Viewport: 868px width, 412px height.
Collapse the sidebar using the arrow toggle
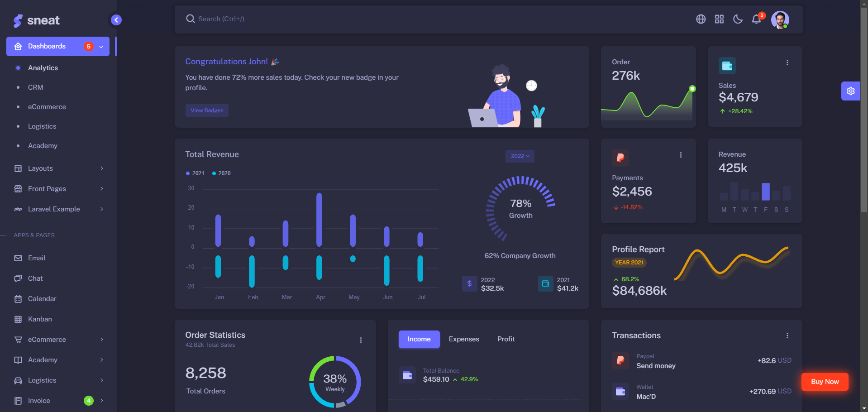116,20
